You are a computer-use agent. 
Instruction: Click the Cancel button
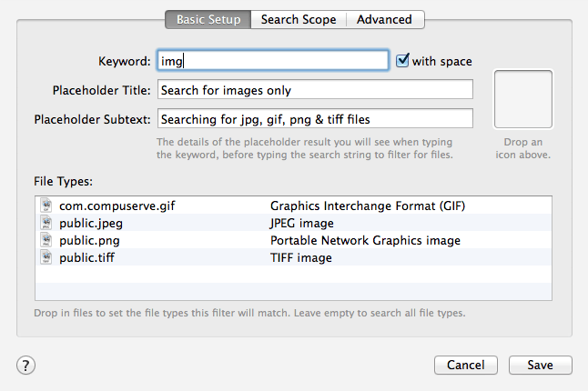tap(466, 365)
